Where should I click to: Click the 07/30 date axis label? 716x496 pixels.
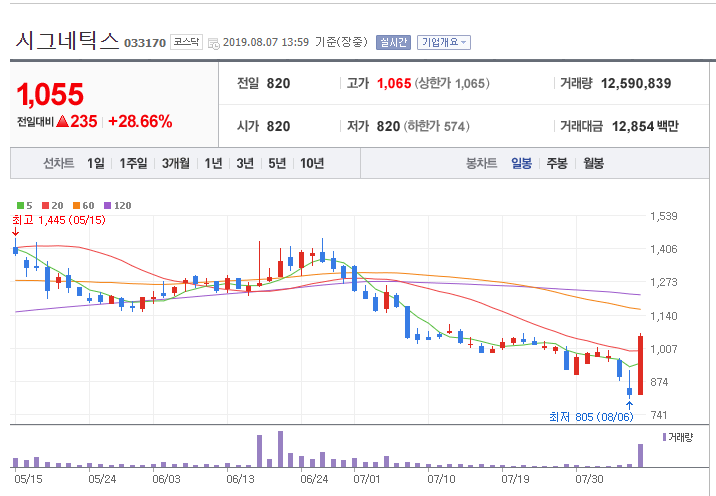tap(590, 479)
